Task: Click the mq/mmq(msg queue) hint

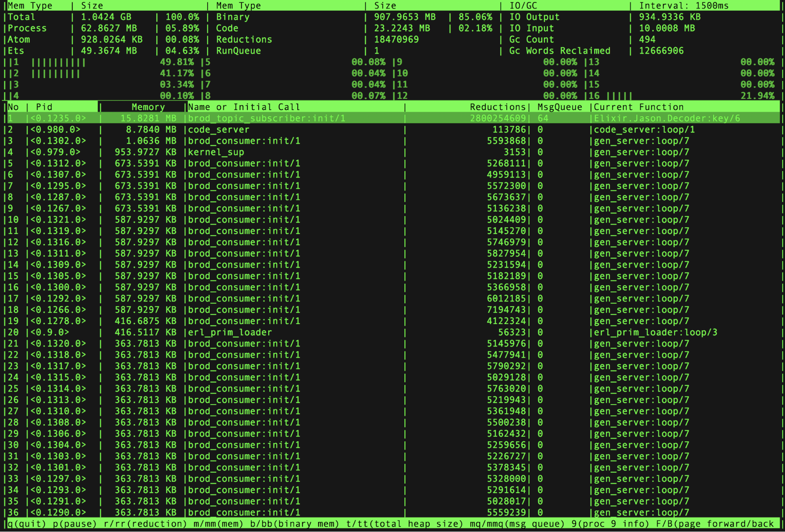Action: [517, 524]
